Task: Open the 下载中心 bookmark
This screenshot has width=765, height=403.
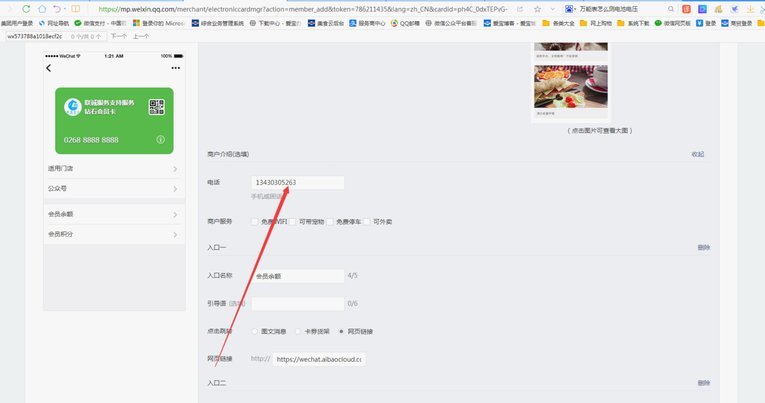Action: tap(275, 23)
